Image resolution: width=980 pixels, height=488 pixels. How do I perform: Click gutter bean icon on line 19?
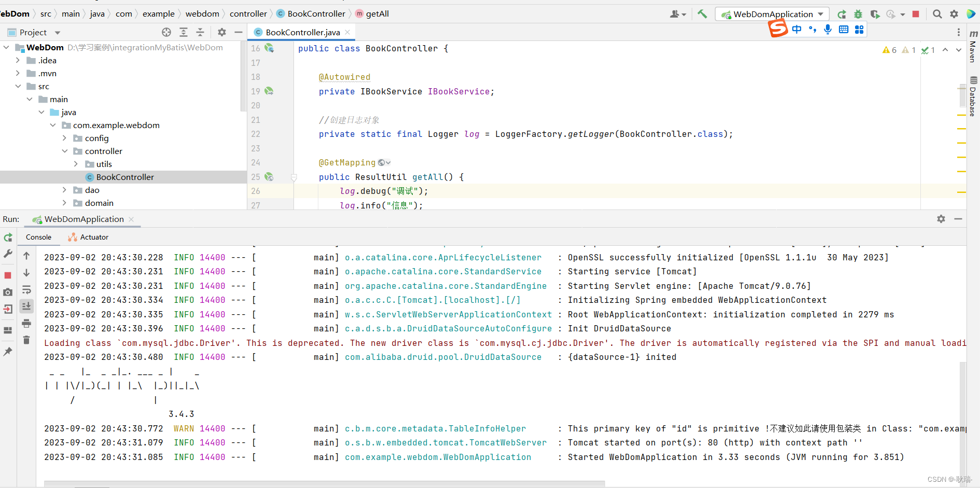(x=269, y=91)
